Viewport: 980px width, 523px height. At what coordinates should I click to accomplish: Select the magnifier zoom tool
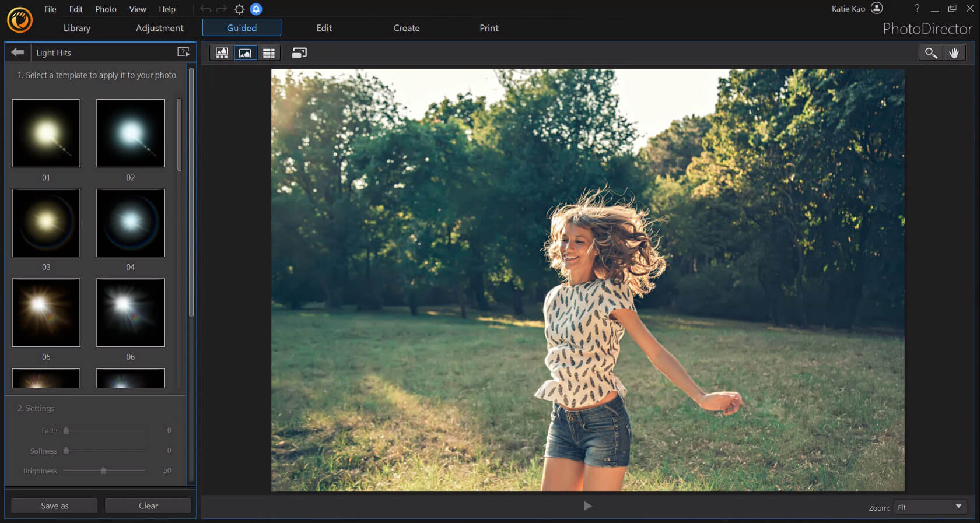[x=931, y=53]
